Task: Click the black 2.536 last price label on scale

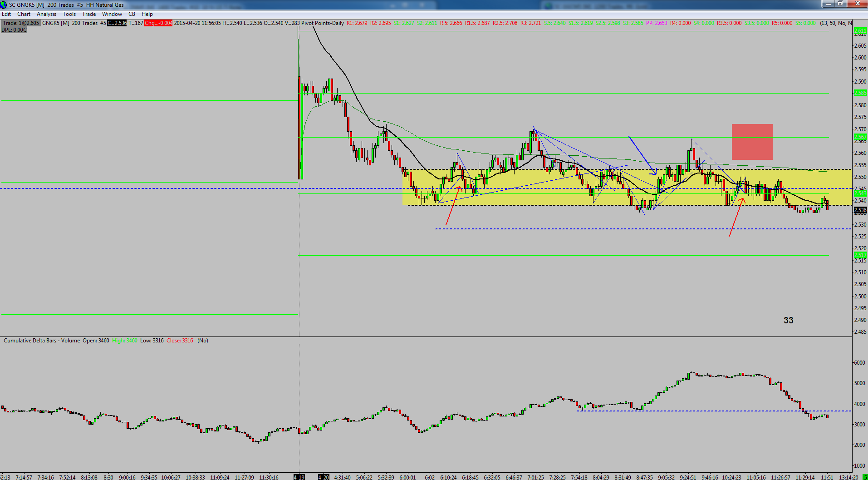Action: pyautogui.click(x=860, y=210)
